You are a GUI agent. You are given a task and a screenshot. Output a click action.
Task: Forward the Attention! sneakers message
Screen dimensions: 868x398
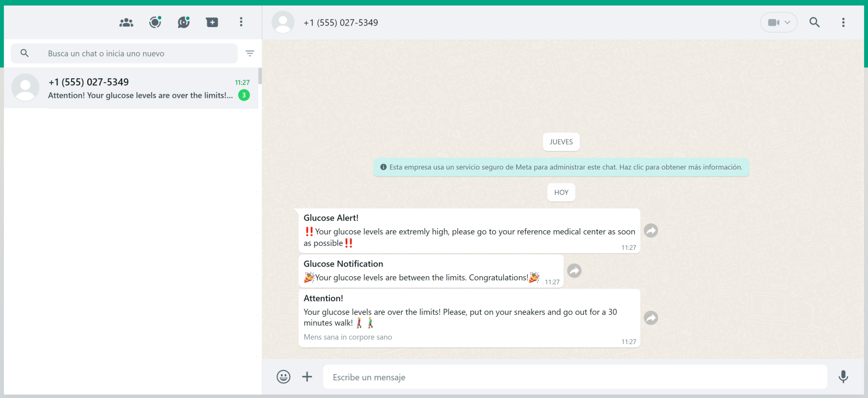(651, 318)
